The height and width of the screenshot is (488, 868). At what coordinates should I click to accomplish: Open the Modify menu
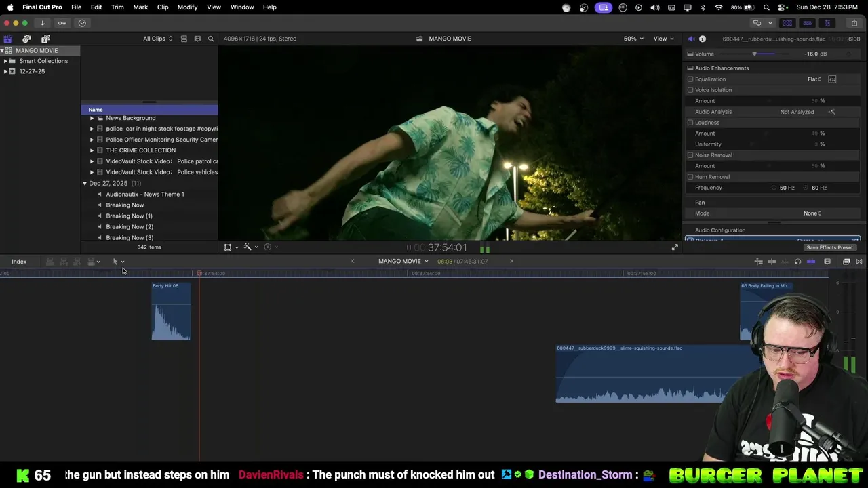coord(188,7)
